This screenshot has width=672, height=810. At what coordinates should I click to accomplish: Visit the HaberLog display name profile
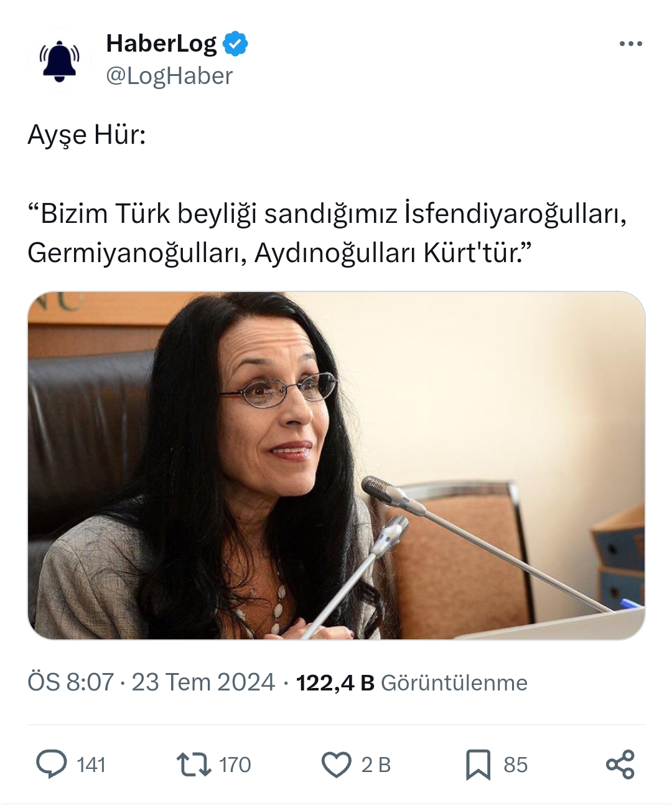pos(162,44)
